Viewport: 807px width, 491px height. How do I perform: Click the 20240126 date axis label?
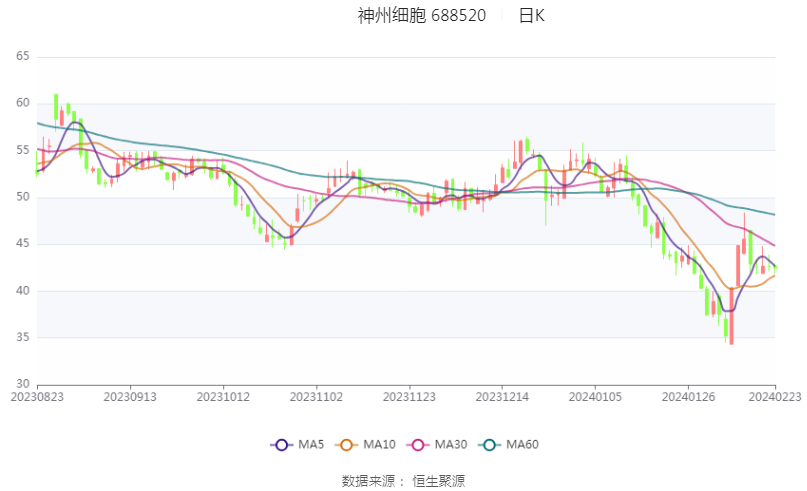[x=689, y=397]
